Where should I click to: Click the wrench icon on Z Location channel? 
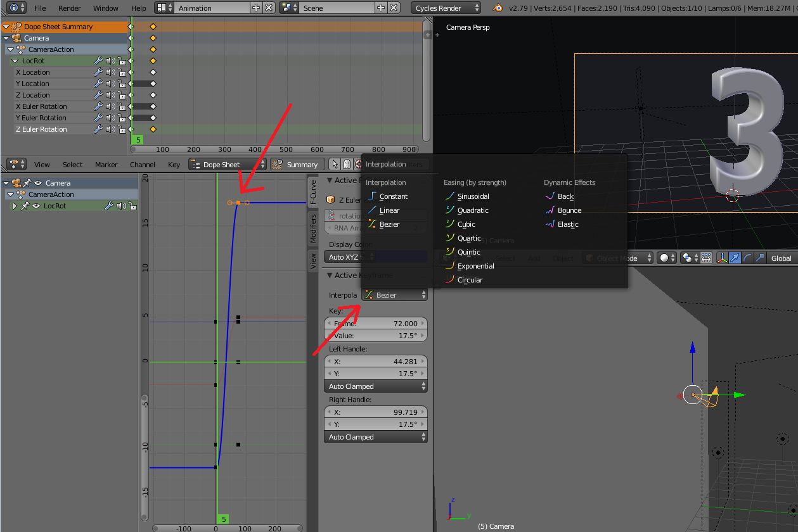click(98, 95)
